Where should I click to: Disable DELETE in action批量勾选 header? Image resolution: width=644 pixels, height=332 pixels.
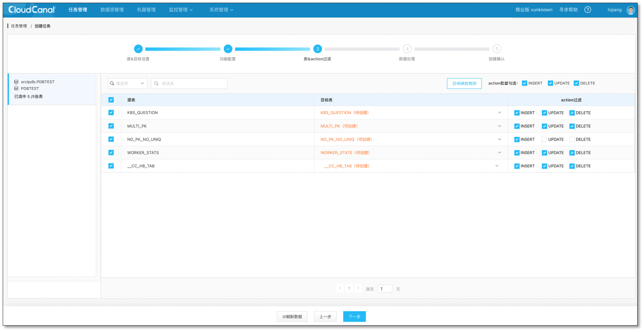tap(576, 83)
